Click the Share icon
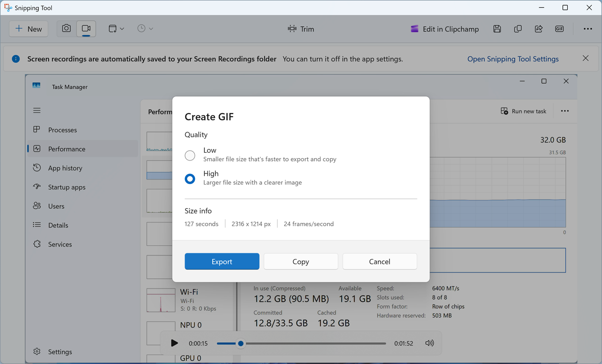Image resolution: width=602 pixels, height=364 pixels. click(x=539, y=29)
